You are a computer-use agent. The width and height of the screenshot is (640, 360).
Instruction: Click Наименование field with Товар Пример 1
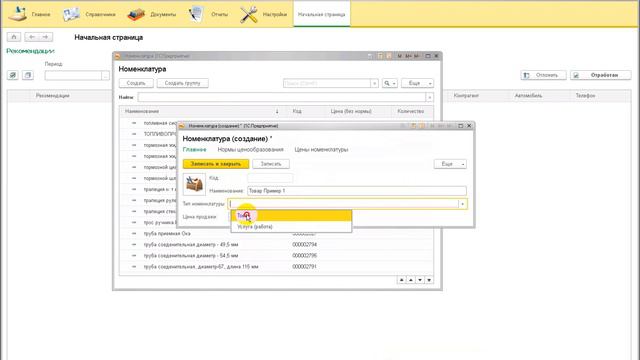point(357,191)
